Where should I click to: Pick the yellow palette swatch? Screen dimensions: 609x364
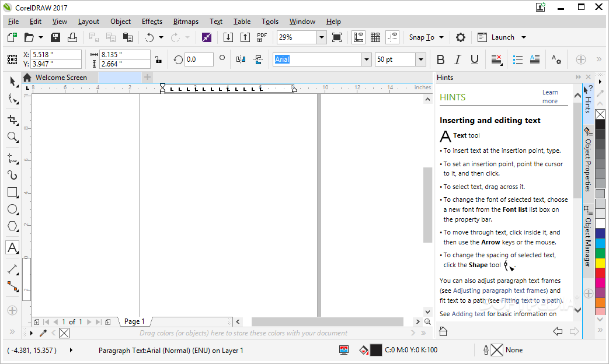(x=600, y=262)
